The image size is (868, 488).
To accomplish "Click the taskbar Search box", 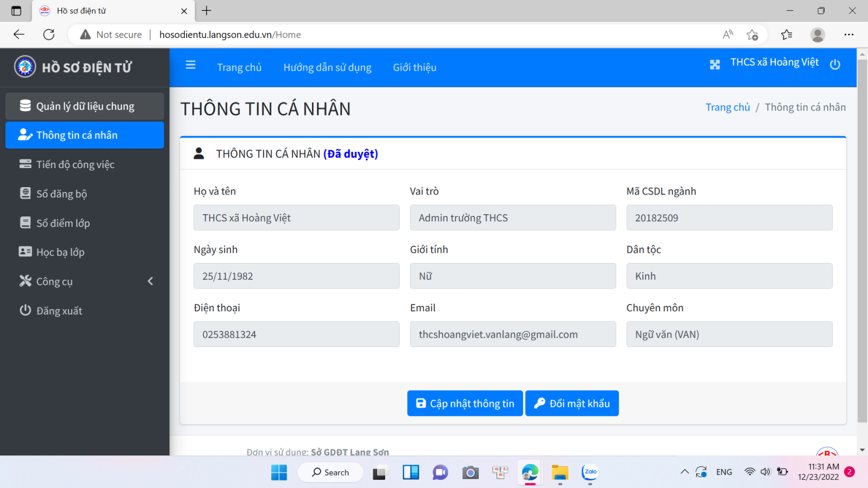I will (x=330, y=473).
